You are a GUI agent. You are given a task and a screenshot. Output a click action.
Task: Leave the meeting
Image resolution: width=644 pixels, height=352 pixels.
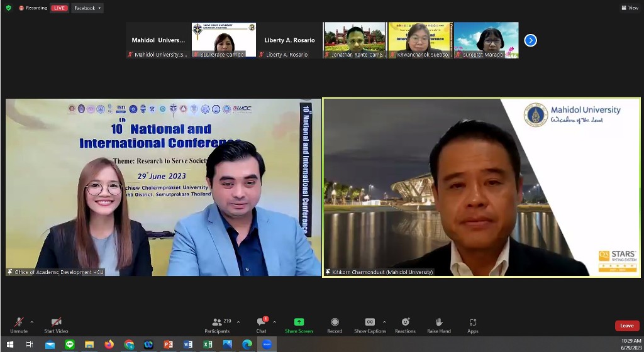coord(626,326)
